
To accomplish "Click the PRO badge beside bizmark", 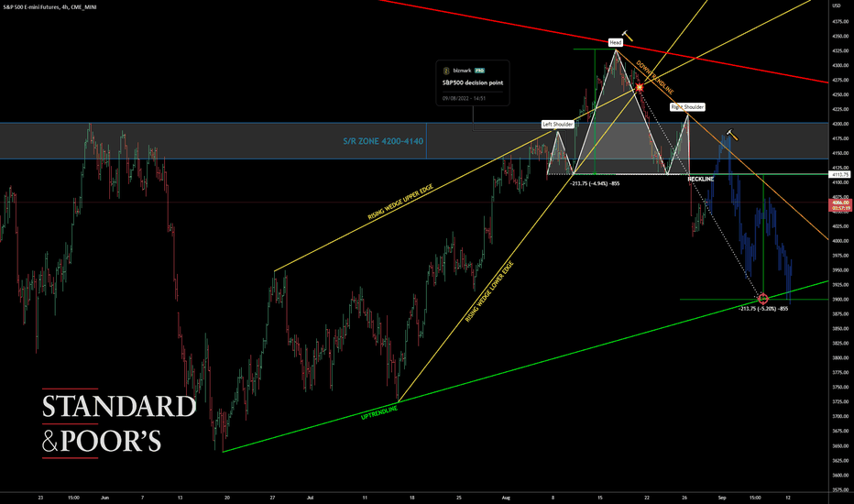I will click(x=479, y=71).
